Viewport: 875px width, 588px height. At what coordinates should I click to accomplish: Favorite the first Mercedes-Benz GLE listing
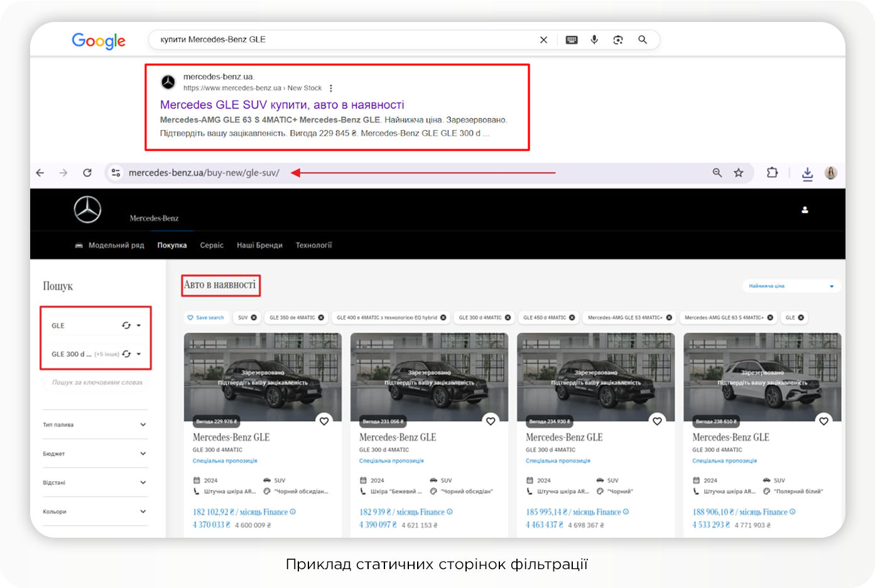324,421
